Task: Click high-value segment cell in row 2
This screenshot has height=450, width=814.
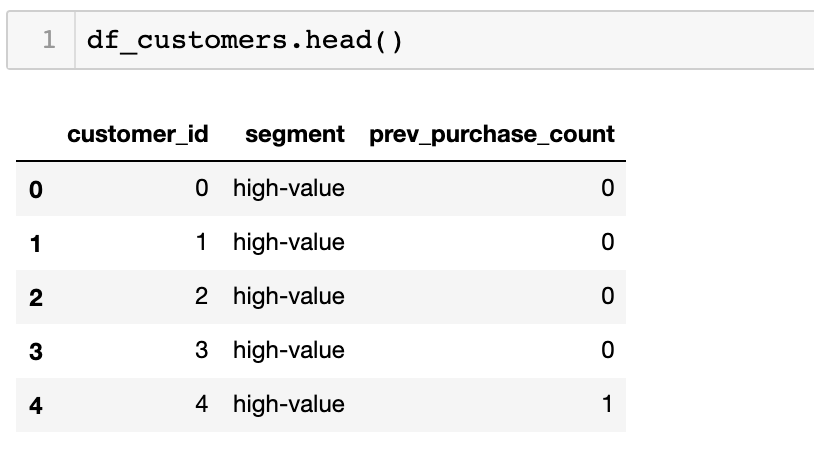Action: coord(289,296)
